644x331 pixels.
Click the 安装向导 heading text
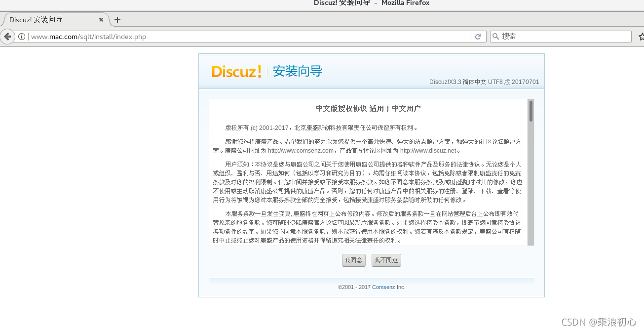tap(298, 71)
